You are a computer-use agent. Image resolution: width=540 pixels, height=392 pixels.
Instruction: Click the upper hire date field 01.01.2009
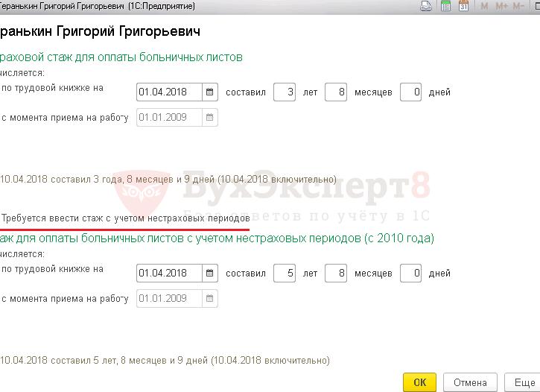pyautogui.click(x=169, y=118)
